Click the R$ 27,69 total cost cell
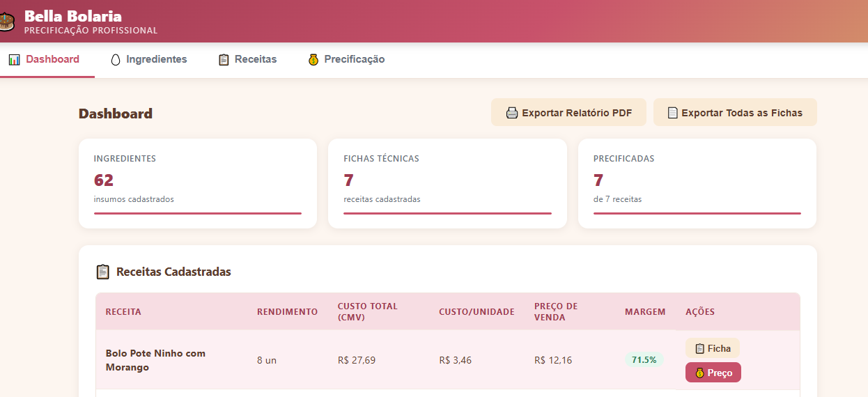The height and width of the screenshot is (397, 868). [357, 360]
